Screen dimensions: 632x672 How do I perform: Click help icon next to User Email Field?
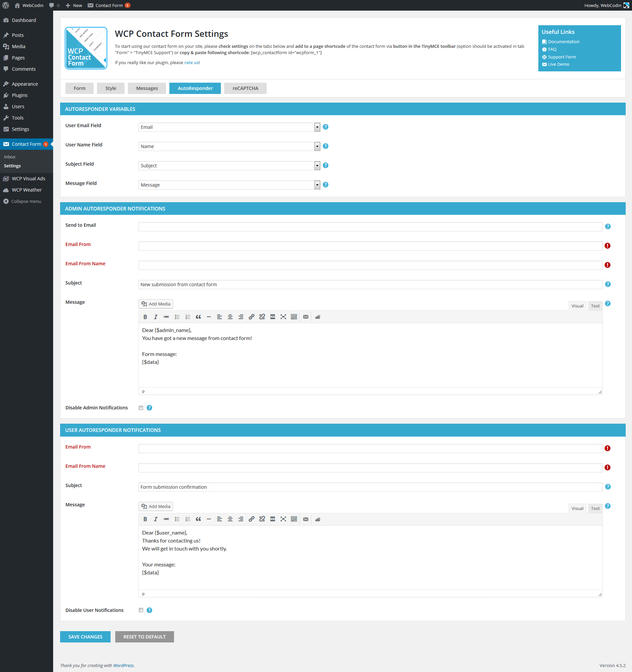coord(325,127)
